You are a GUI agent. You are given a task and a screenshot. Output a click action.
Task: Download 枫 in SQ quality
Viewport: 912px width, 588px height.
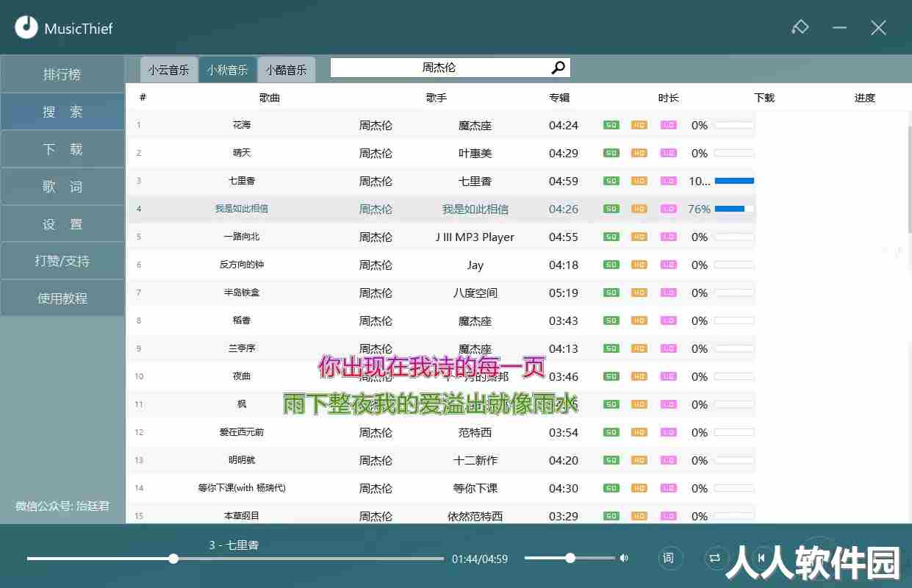click(x=611, y=404)
